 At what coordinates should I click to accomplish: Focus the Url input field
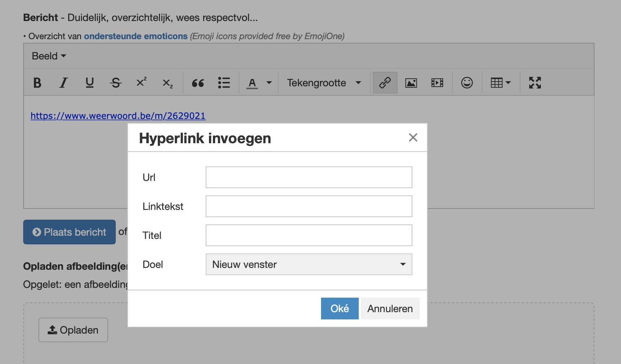pyautogui.click(x=309, y=177)
